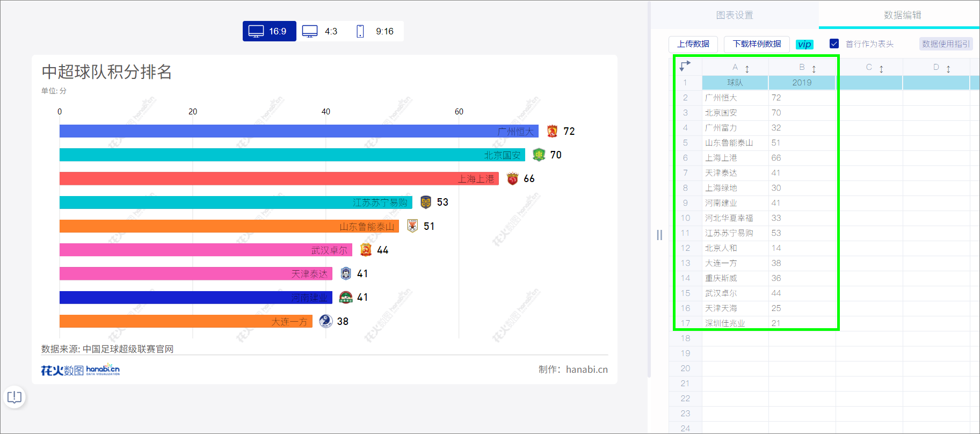Viewport: 980px width, 434px height.
Task: Uncheck 首行作为表头 checkbox
Action: (834, 44)
